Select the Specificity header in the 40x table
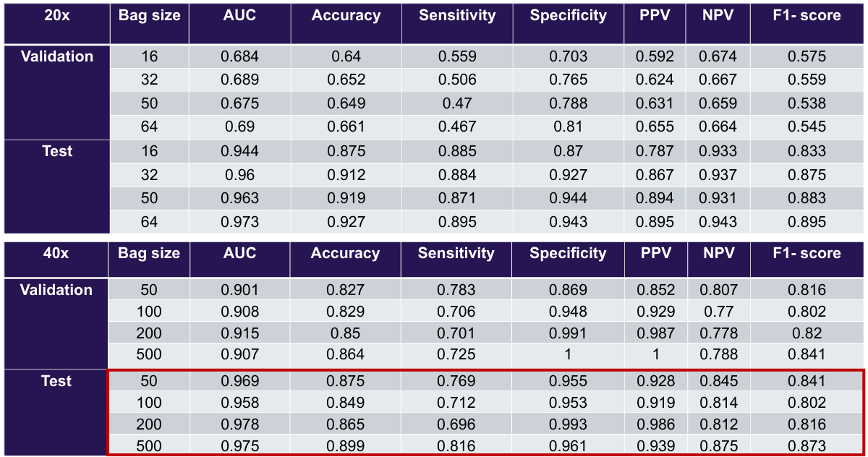Image resolution: width=868 pixels, height=457 pixels. point(568,254)
